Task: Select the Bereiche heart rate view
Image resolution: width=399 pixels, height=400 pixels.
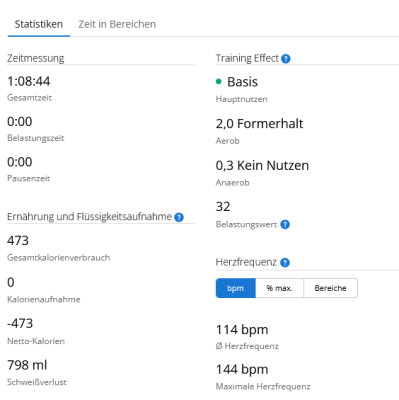Action: (330, 288)
